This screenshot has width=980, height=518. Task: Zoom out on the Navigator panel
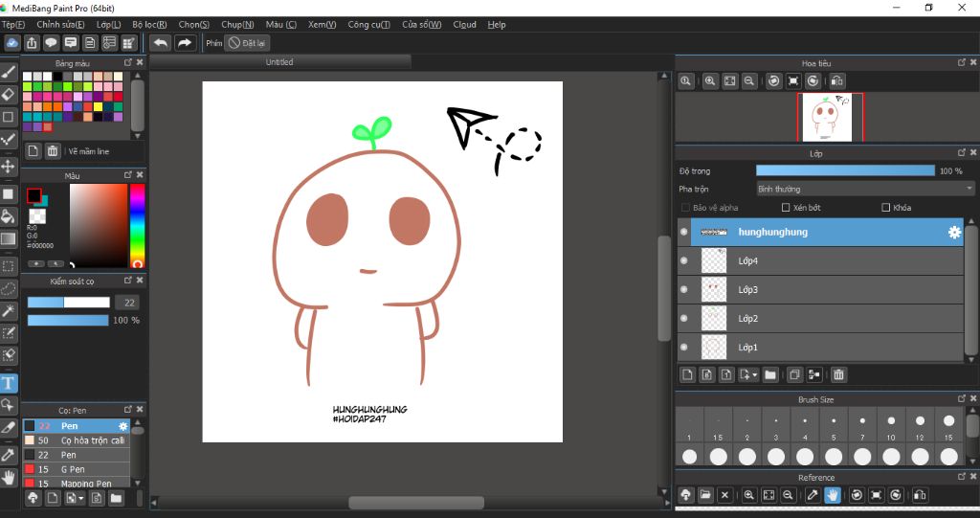coord(748,80)
